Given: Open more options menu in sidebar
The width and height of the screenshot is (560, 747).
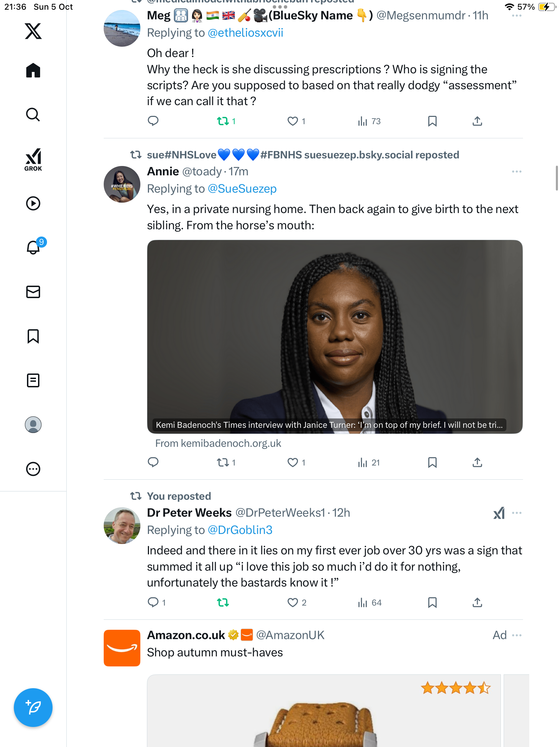Looking at the screenshot, I should tap(33, 469).
